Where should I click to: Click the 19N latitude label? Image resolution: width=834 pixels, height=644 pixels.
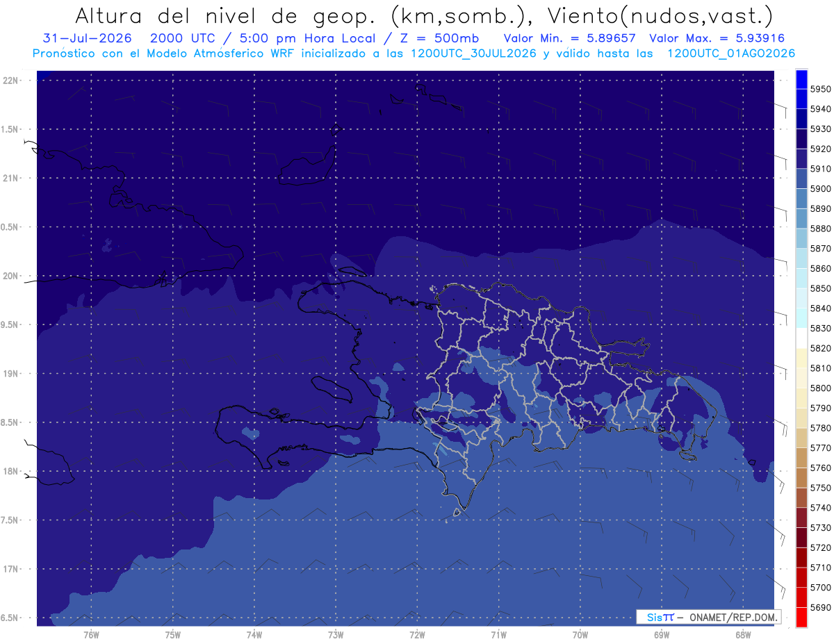tap(10, 373)
